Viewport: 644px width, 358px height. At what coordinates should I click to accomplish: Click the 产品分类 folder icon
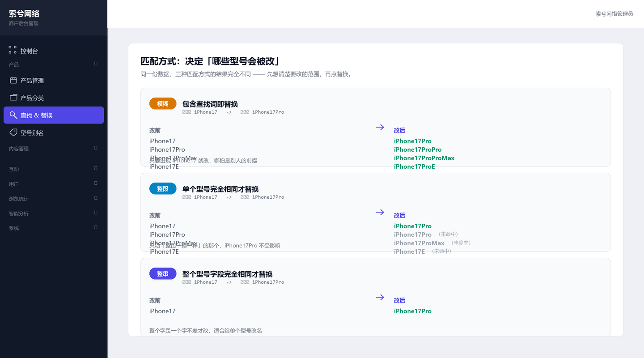13,98
